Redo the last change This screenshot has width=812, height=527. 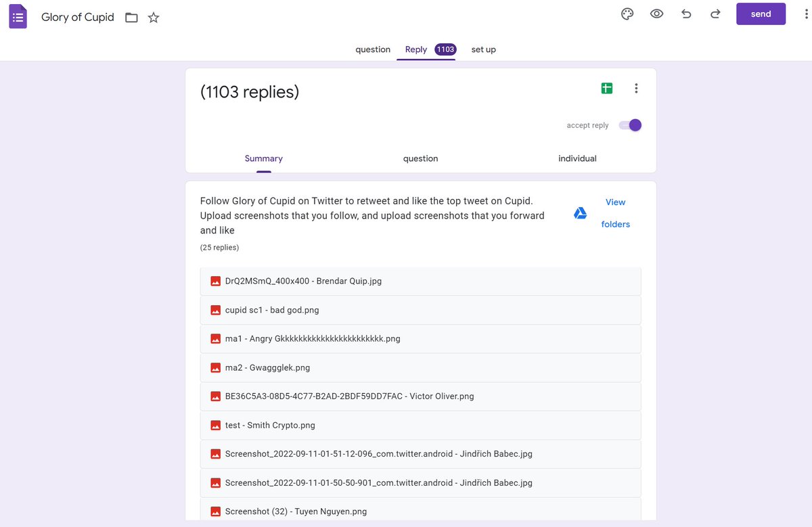[x=715, y=14]
